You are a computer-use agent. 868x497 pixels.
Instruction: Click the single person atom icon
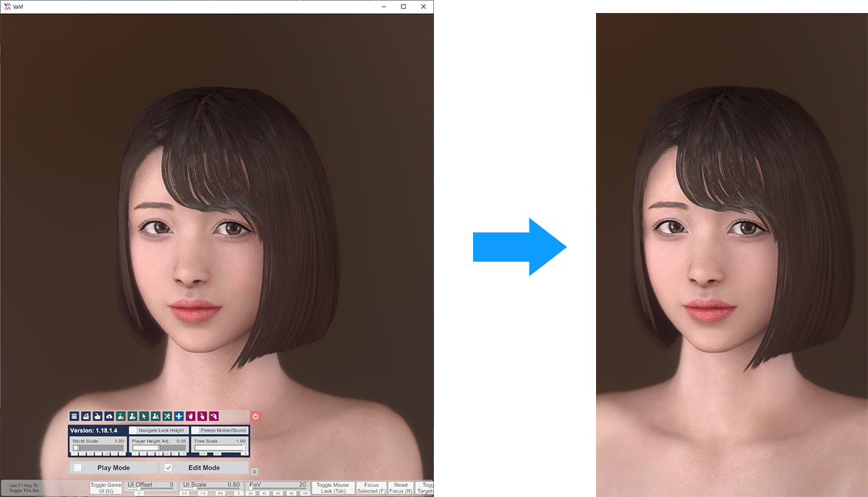click(132, 416)
